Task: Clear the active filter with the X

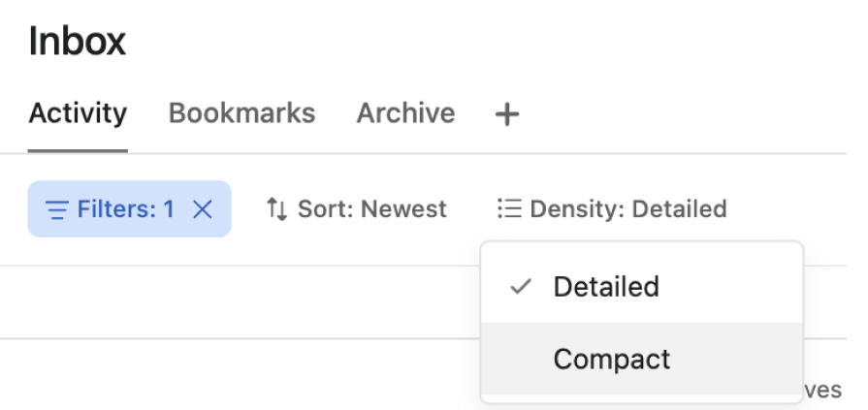Action: [203, 209]
